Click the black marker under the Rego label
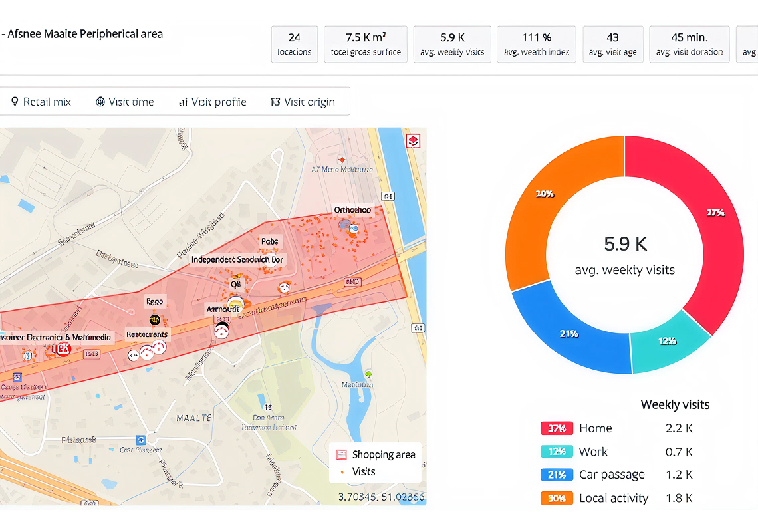 point(154,320)
